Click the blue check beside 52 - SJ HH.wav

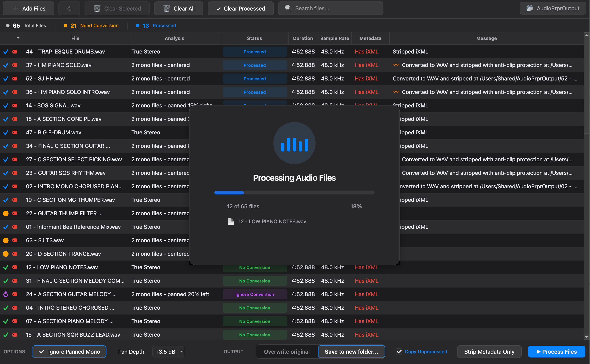(5, 79)
